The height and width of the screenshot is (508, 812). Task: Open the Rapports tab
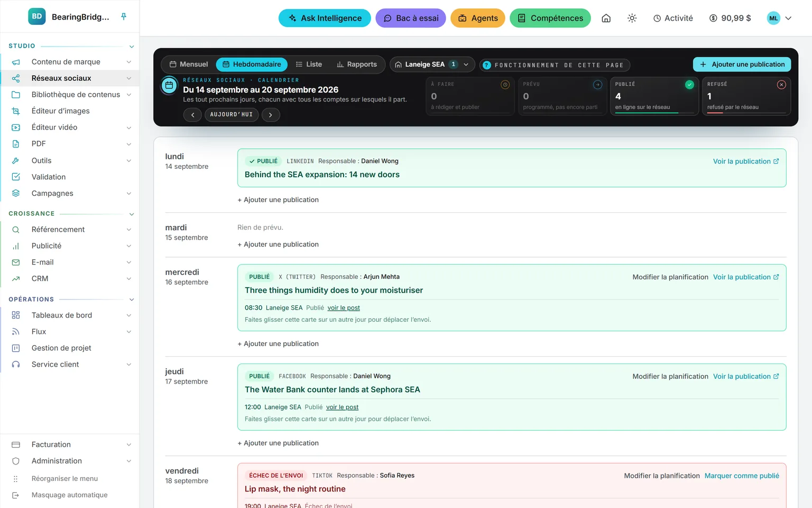[357, 65]
